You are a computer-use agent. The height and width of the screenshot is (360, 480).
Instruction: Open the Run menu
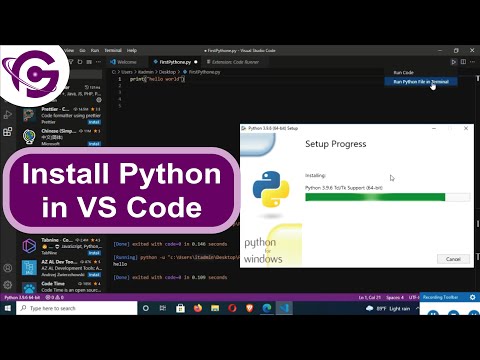(95, 50)
